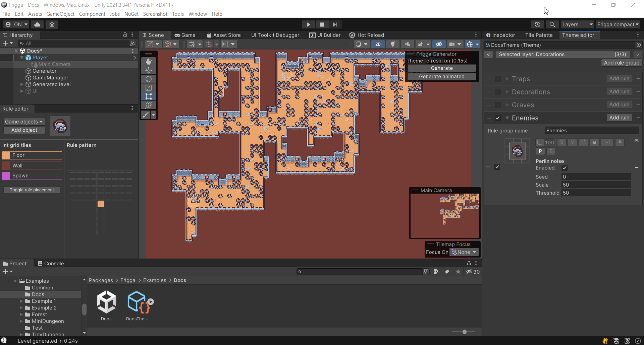Open the Layers dropdown
This screenshot has width=644, height=345.
[577, 24]
